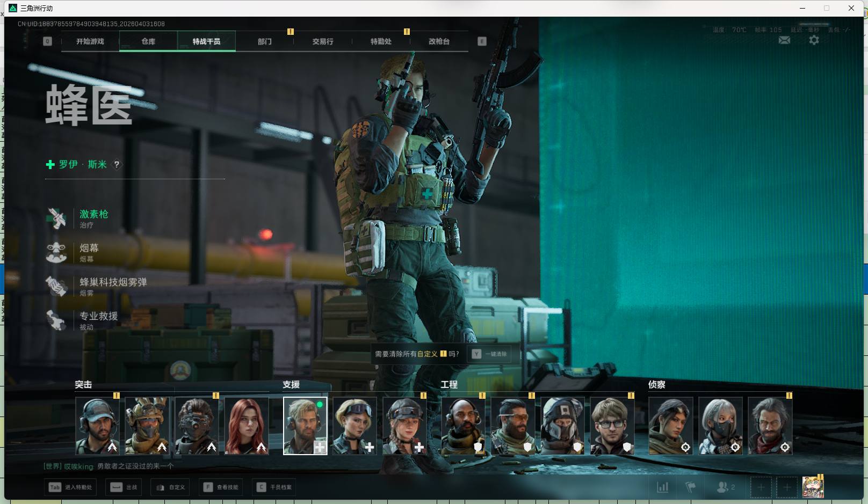This screenshot has width=868, height=504.
Task: Click the 工程 class heading
Action: [449, 385]
